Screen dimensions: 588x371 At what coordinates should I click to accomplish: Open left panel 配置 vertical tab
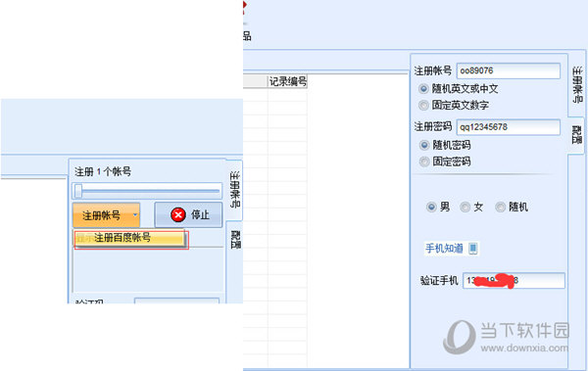tap(235, 240)
